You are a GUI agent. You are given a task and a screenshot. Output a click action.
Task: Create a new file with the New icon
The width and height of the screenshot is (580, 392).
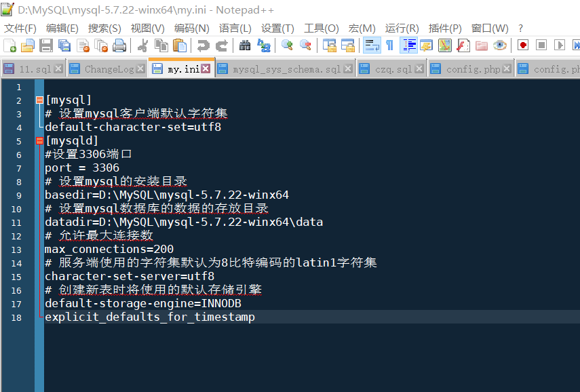click(x=9, y=45)
